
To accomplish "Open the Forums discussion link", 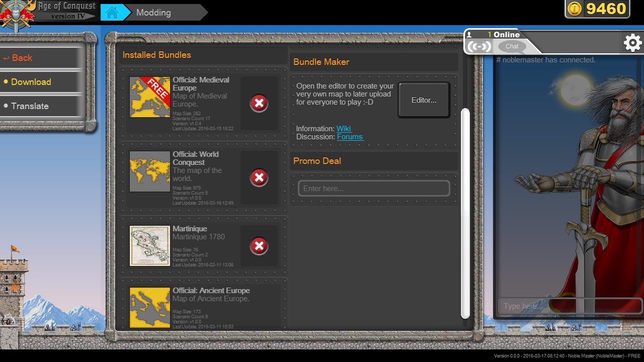I will coord(350,137).
